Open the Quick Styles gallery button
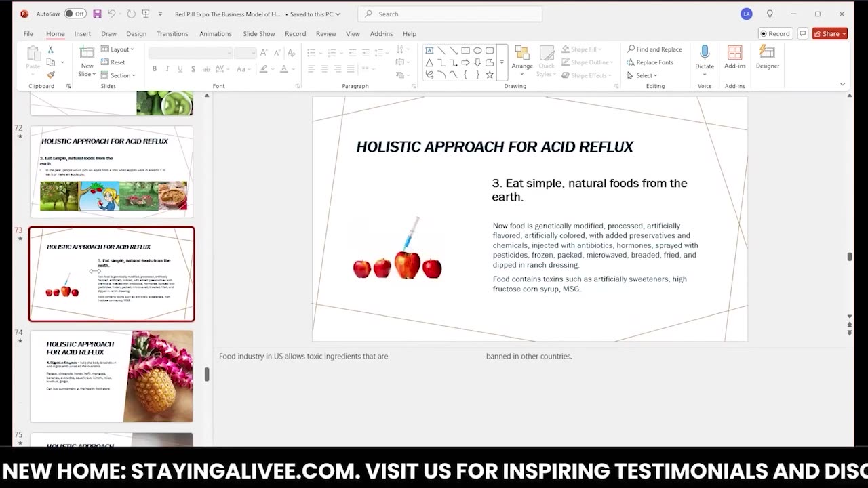Viewport: 868px width, 488px height. [547, 60]
